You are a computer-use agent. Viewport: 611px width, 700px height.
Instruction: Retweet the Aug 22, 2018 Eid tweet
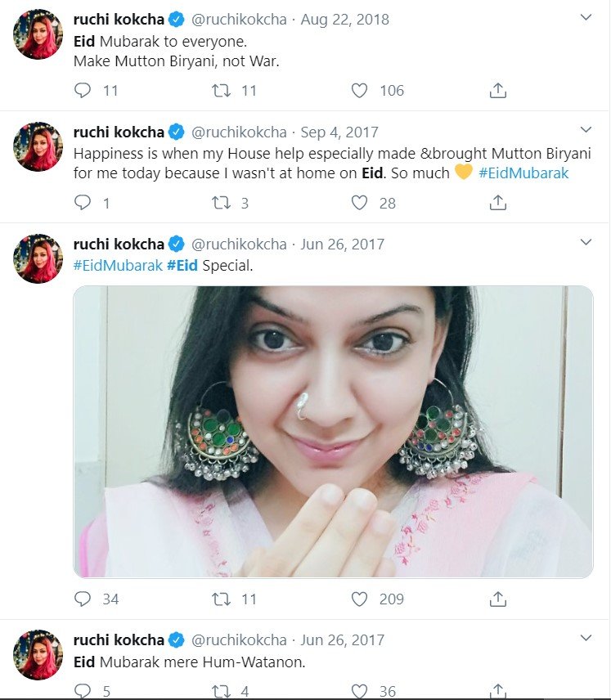[x=221, y=91]
